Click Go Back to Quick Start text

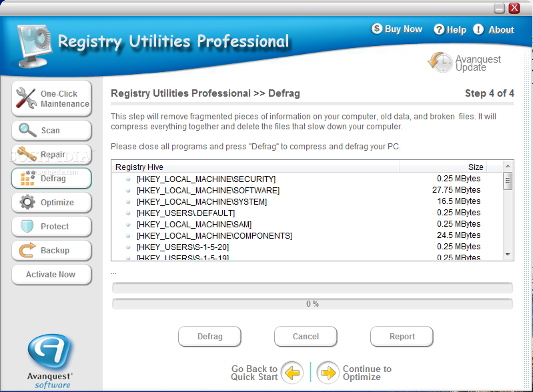click(254, 373)
